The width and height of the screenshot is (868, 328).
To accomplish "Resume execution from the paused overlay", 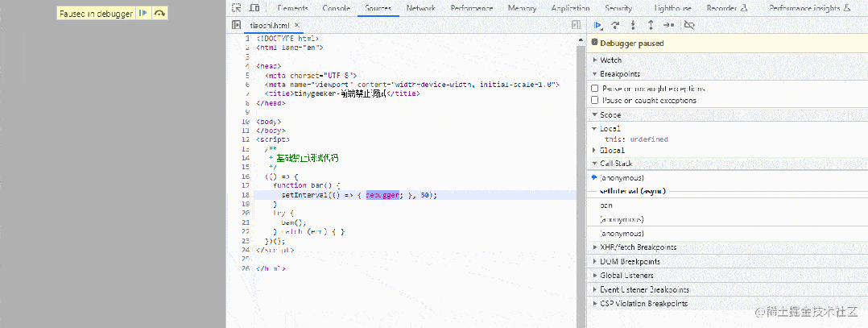I will tap(143, 13).
